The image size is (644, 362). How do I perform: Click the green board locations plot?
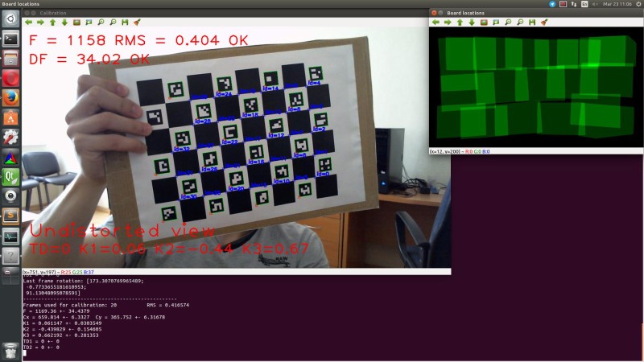pos(536,87)
